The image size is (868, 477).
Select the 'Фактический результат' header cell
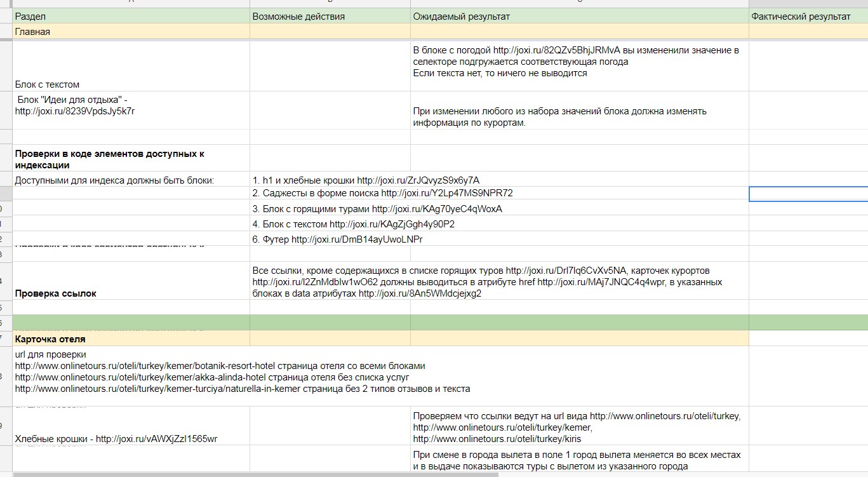tap(808, 17)
